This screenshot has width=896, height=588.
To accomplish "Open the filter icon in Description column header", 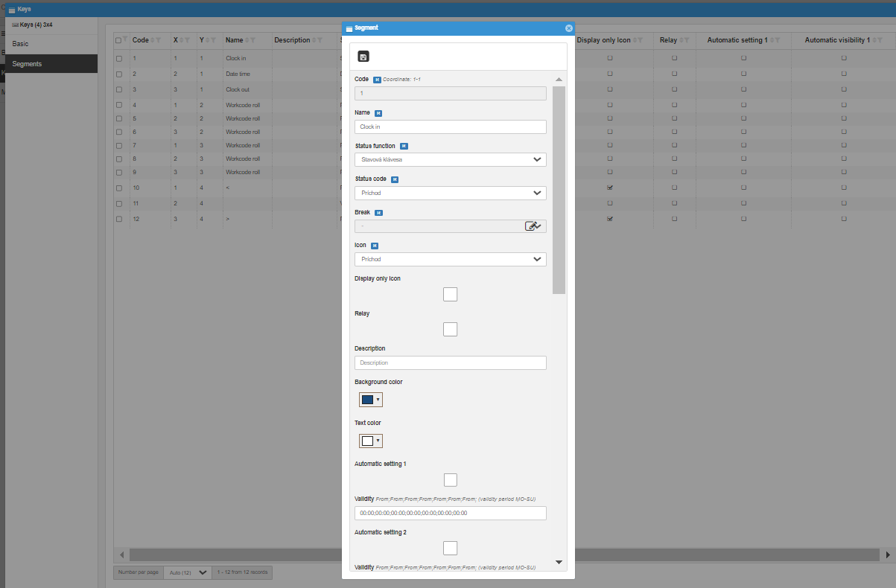I will pyautogui.click(x=320, y=40).
